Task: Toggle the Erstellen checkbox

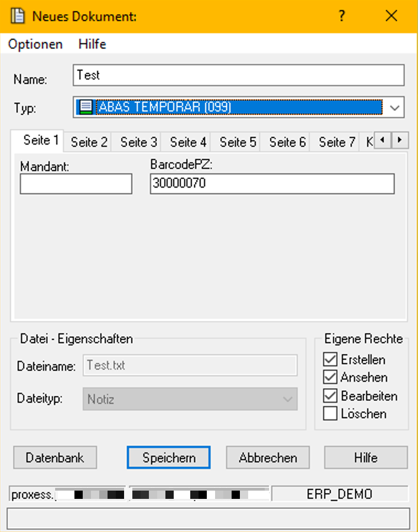Action: [330, 359]
